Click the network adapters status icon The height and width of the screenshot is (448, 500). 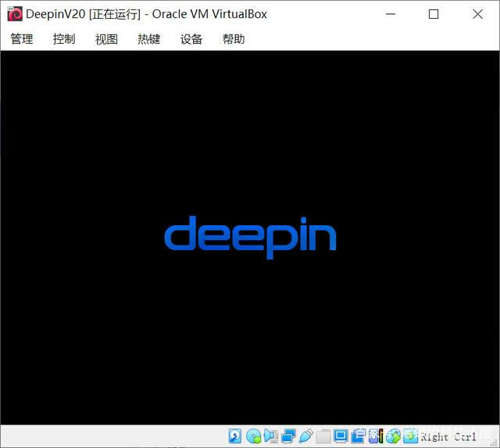coord(288,436)
